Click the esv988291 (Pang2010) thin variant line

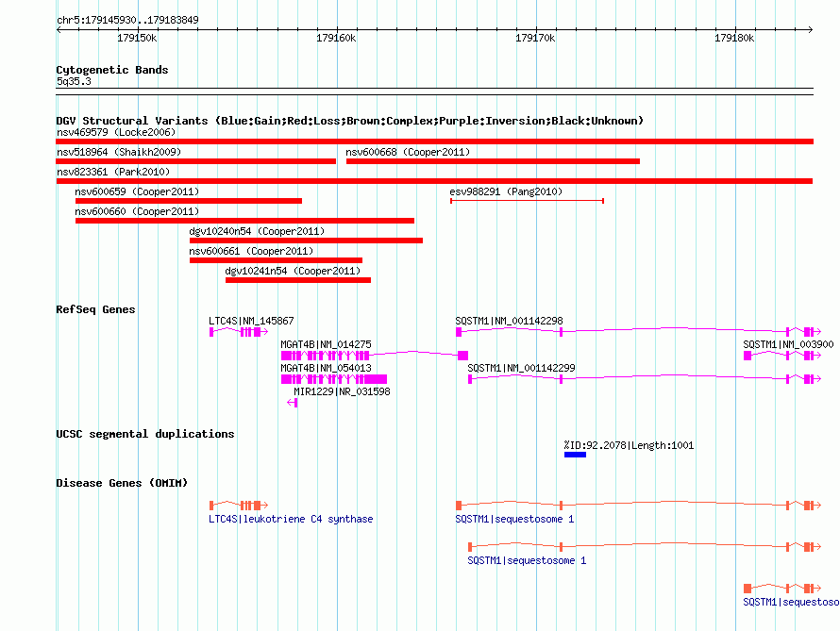coord(528,201)
